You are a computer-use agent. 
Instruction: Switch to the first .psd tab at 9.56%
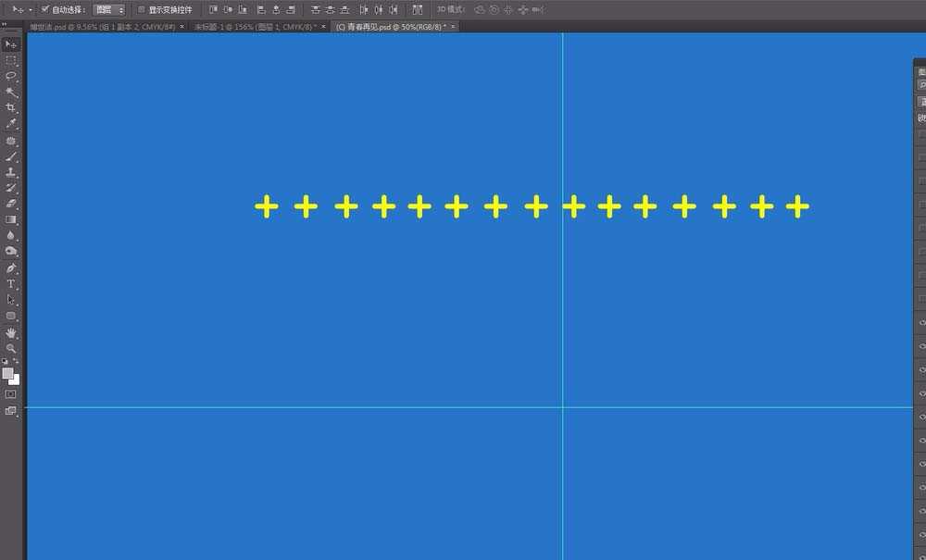[102, 27]
